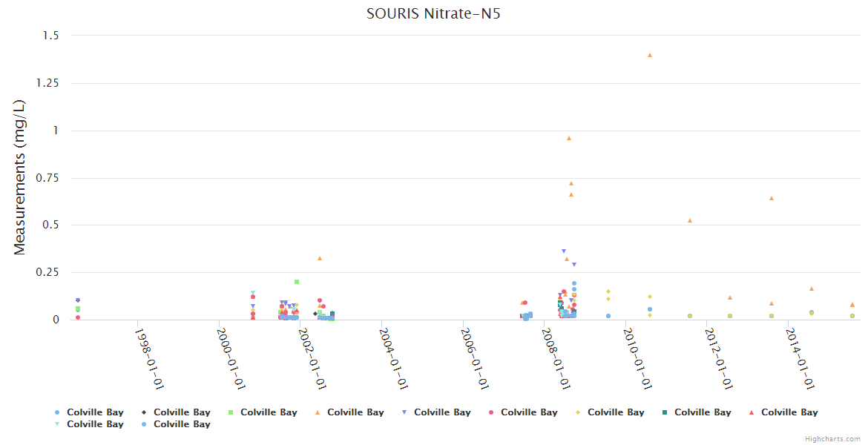Toggle the Colville Bay series with red triangle
The image size is (868, 445).
[x=789, y=412]
